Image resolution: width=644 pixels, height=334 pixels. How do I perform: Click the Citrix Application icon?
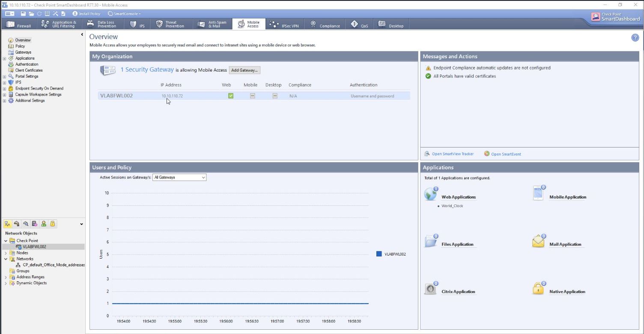click(x=430, y=289)
